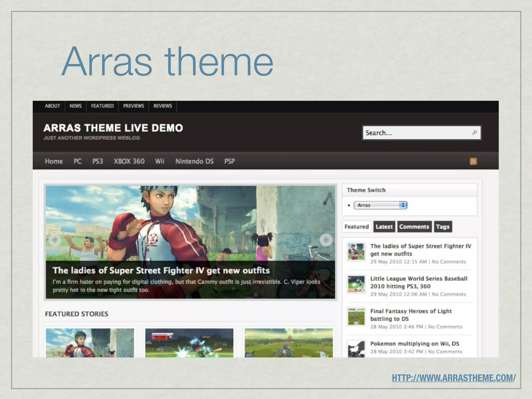Click Street Fighter thumbnail in sidebar list

[356, 252]
